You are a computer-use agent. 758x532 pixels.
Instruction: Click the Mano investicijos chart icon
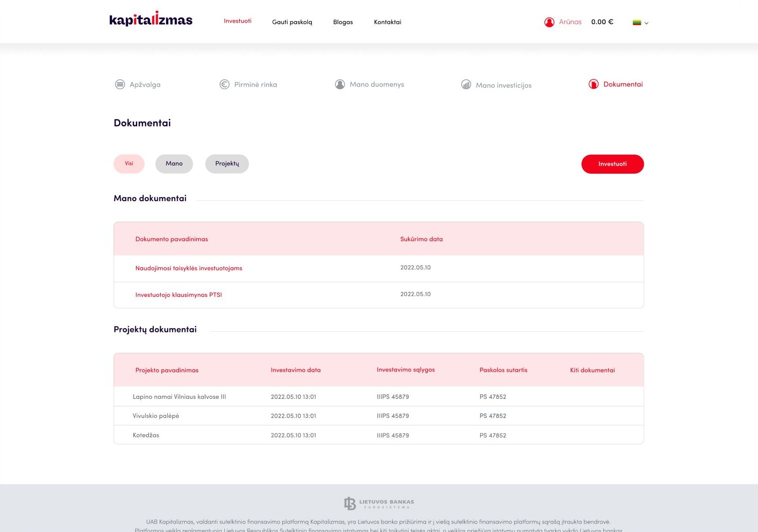pos(466,85)
